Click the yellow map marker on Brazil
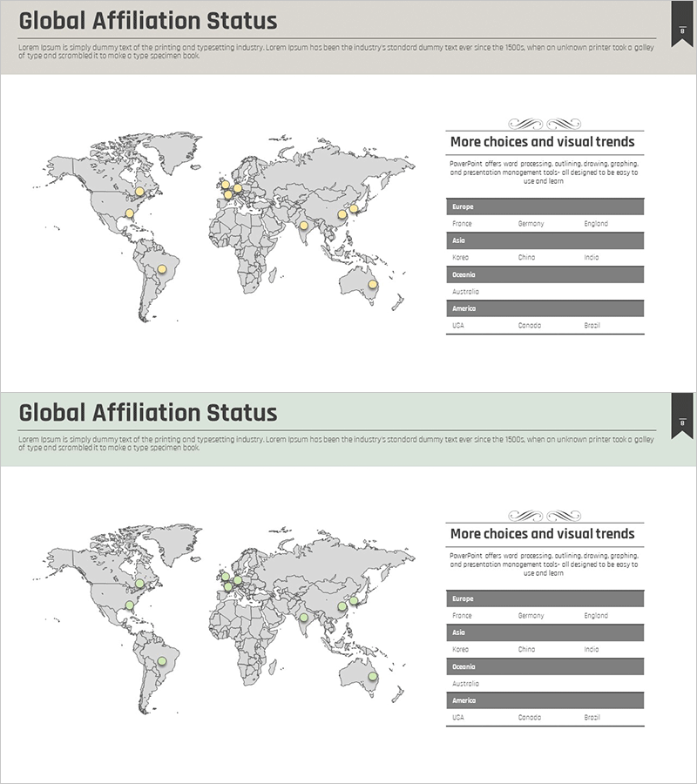Image resolution: width=697 pixels, height=784 pixels. point(161,269)
